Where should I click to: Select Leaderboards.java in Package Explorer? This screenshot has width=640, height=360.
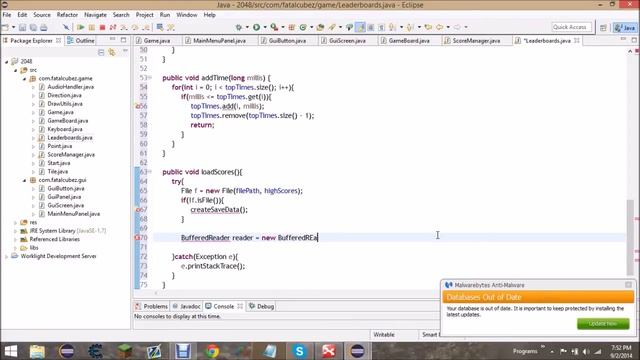tap(70, 138)
